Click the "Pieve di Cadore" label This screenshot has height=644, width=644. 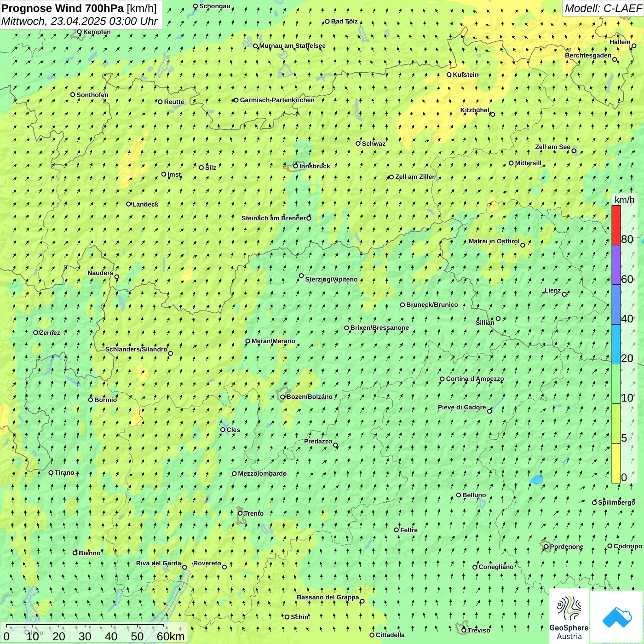click(x=462, y=408)
